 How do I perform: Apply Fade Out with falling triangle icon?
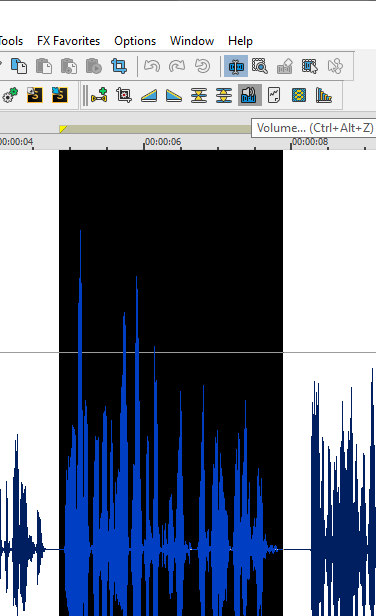(x=174, y=95)
